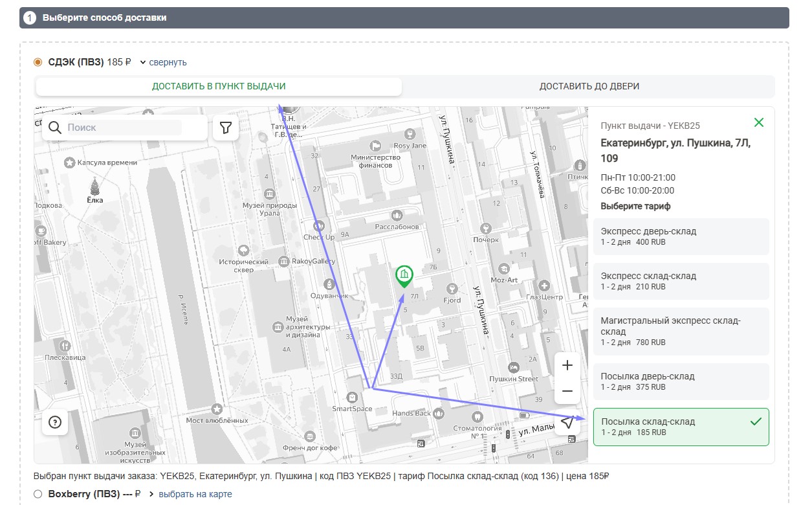Close the pickup point panel with green X
Image resolution: width=812 pixels, height=505 pixels.
pyautogui.click(x=759, y=122)
